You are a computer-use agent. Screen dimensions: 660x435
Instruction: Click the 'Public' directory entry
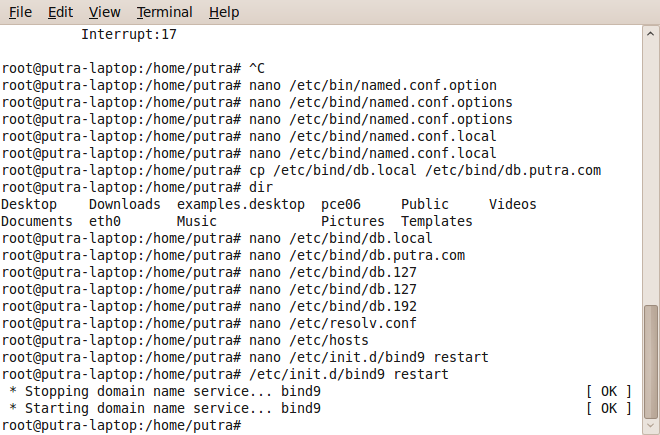425,205
